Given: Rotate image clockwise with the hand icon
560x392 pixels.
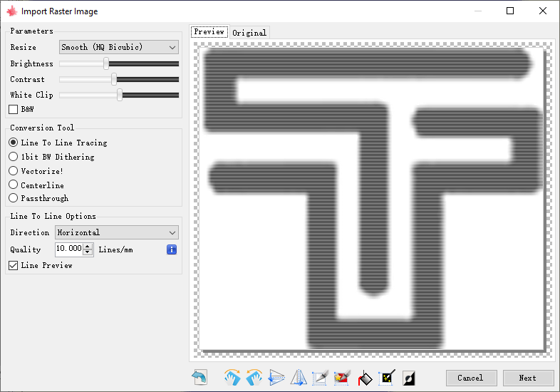Looking at the screenshot, I should [x=232, y=377].
